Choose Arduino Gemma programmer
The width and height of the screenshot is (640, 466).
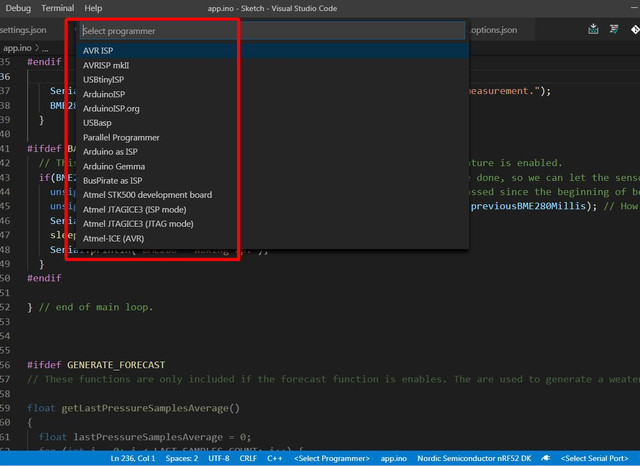click(272, 166)
